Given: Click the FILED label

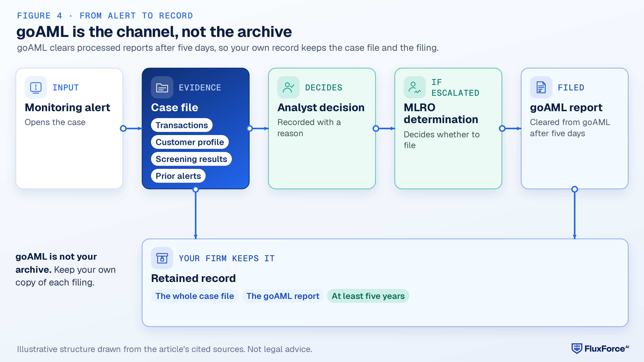Looking at the screenshot, I should [x=571, y=88].
